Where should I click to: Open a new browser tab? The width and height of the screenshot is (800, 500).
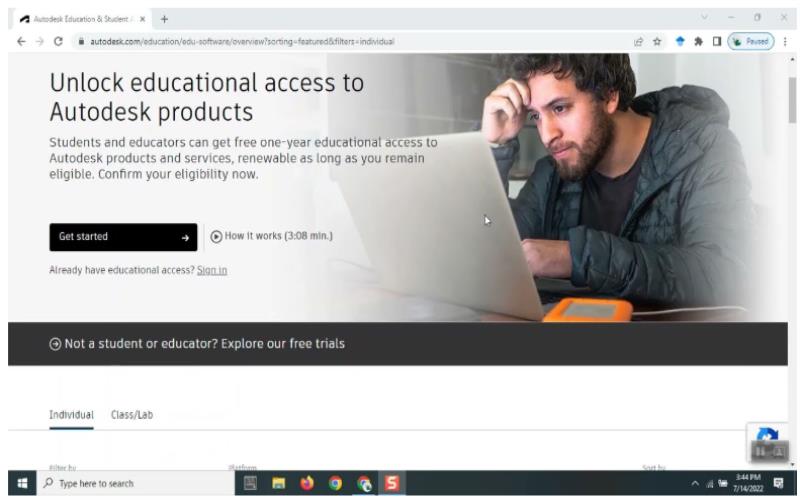(164, 19)
